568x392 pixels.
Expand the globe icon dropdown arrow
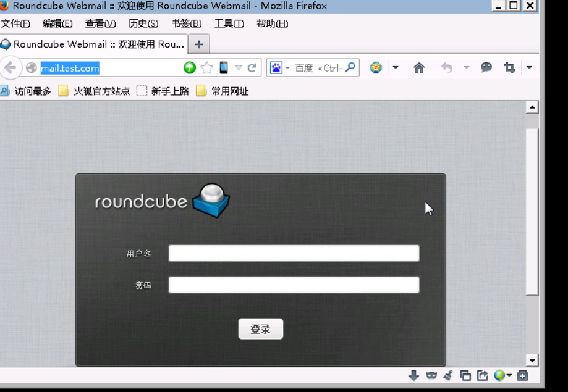(x=509, y=376)
